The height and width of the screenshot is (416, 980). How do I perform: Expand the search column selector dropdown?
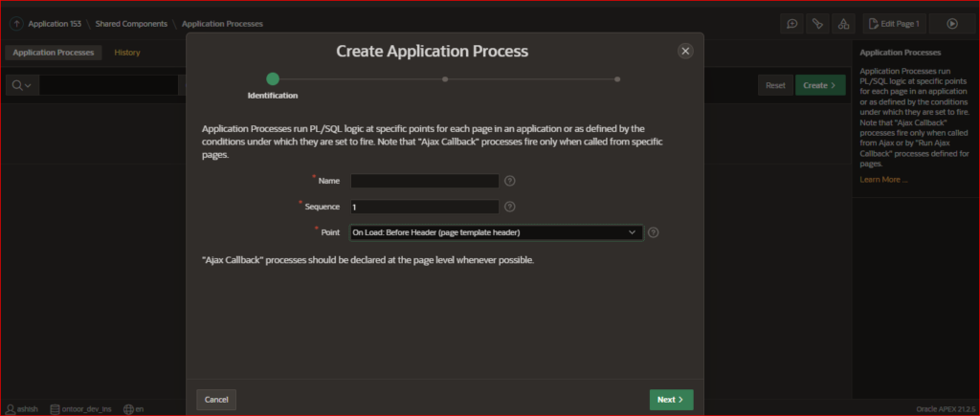(x=21, y=85)
